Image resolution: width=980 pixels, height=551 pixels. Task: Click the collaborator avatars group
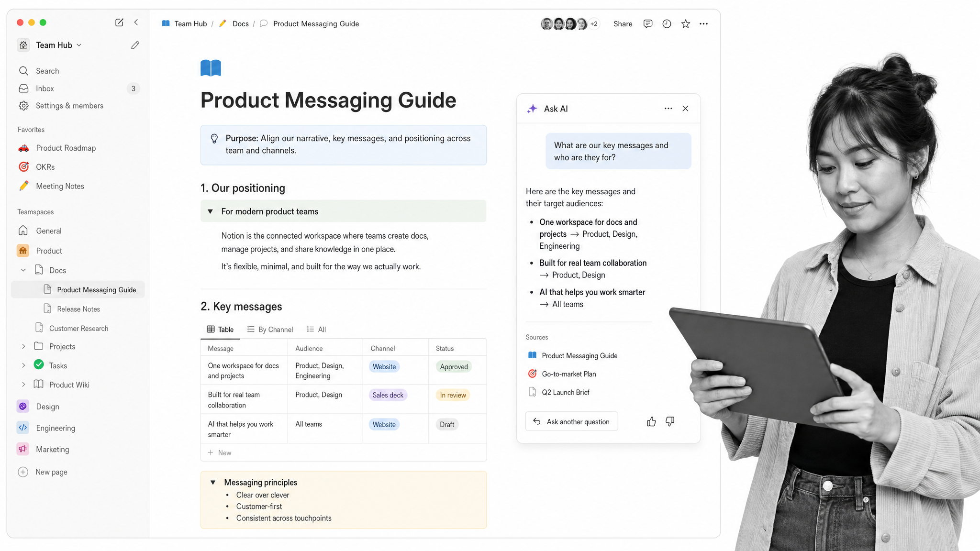click(x=569, y=24)
